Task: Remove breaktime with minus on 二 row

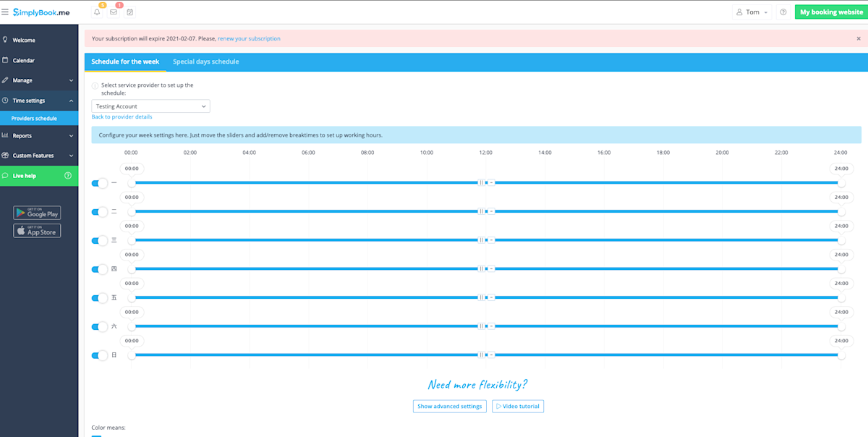Action: (491, 211)
